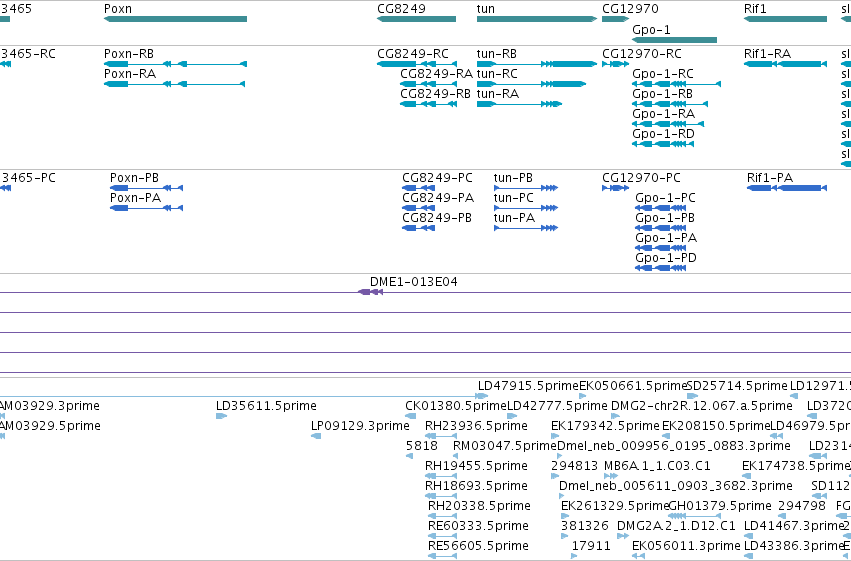The height and width of the screenshot is (561, 851).
Task: Click the EK174738.5prime EST label
Action: tap(796, 466)
